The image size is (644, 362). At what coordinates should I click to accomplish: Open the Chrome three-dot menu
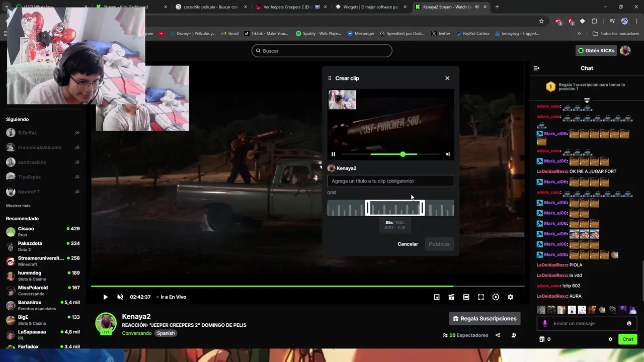tap(636, 21)
